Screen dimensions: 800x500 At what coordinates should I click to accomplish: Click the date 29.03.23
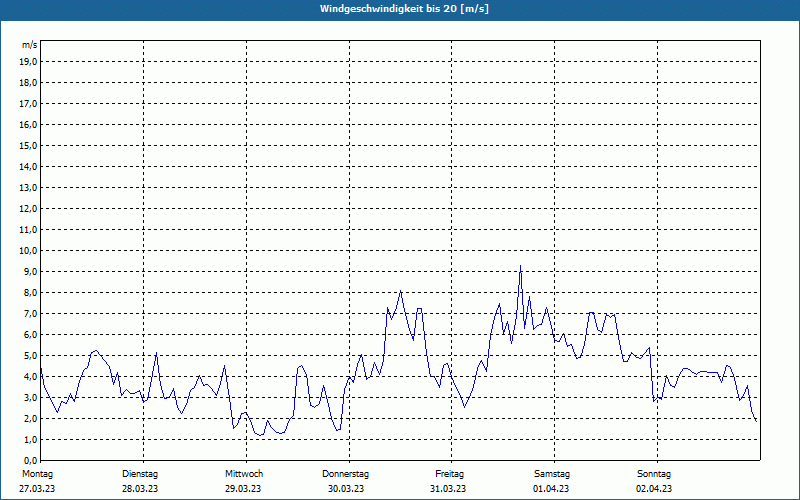click(243, 489)
